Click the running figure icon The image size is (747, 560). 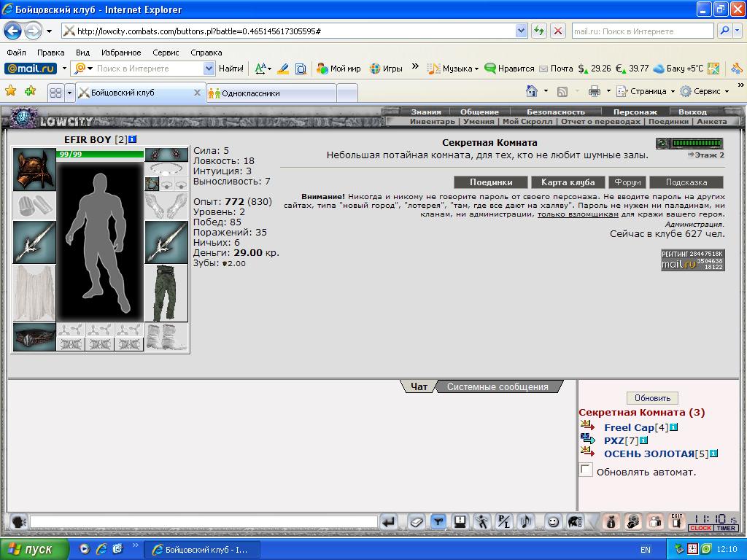(x=481, y=522)
